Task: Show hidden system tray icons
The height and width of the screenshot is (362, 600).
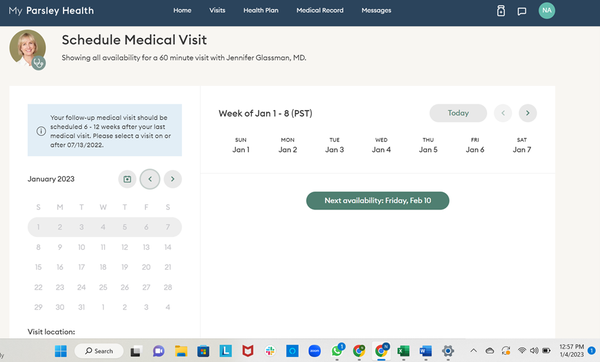Action: point(473,351)
